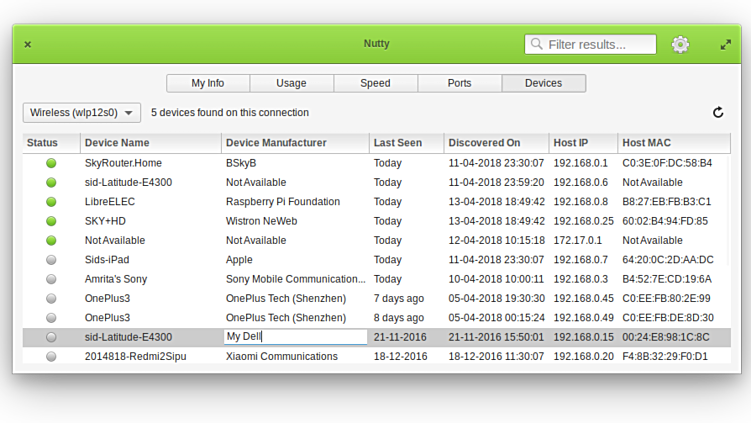Close the Nutty window with X

pyautogui.click(x=27, y=45)
